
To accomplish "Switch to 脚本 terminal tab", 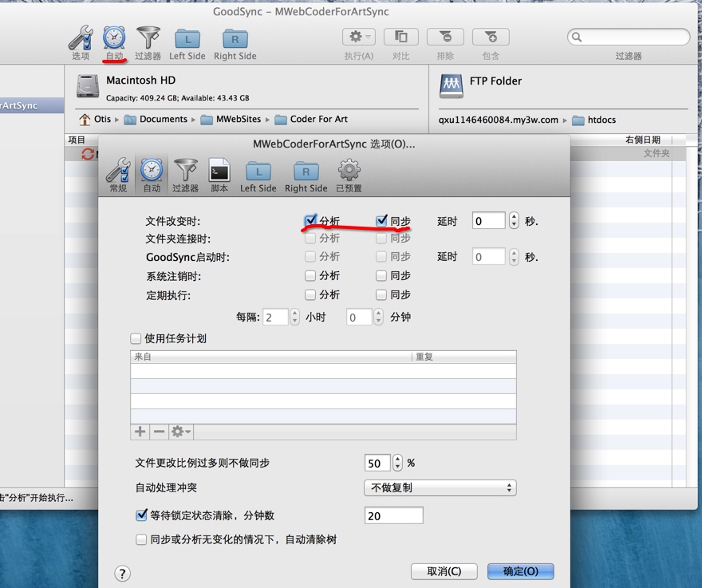I will (x=219, y=175).
